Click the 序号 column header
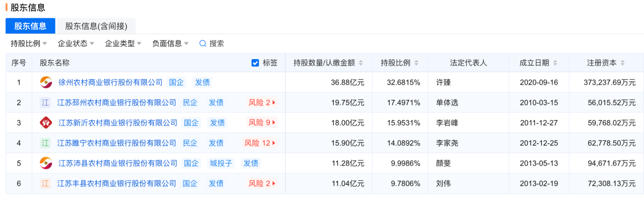 click(19, 63)
